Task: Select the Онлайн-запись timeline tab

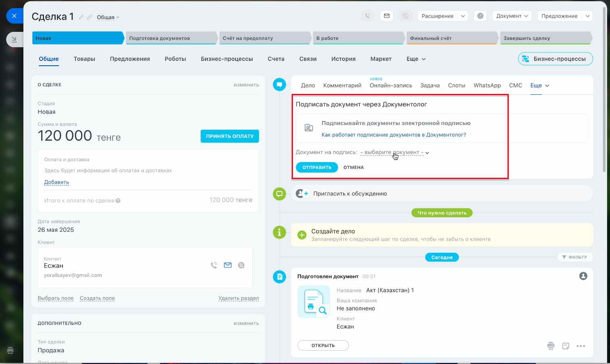Action: tap(391, 85)
